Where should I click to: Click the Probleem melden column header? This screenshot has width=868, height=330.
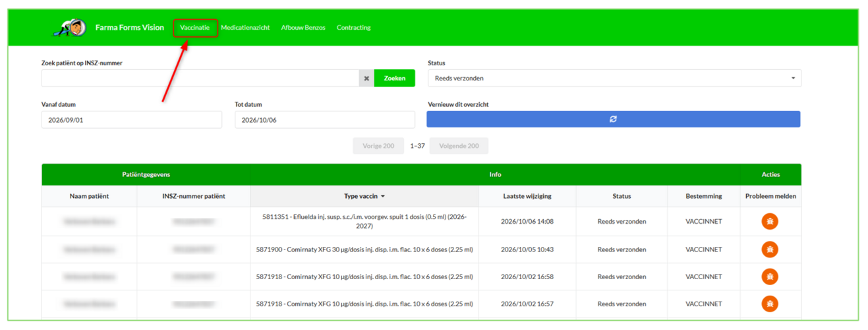[770, 196]
